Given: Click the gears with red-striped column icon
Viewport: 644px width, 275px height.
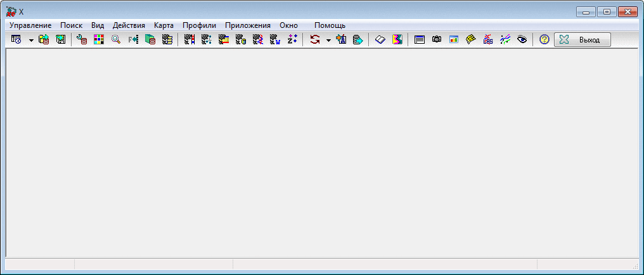Looking at the screenshot, I should (190, 40).
